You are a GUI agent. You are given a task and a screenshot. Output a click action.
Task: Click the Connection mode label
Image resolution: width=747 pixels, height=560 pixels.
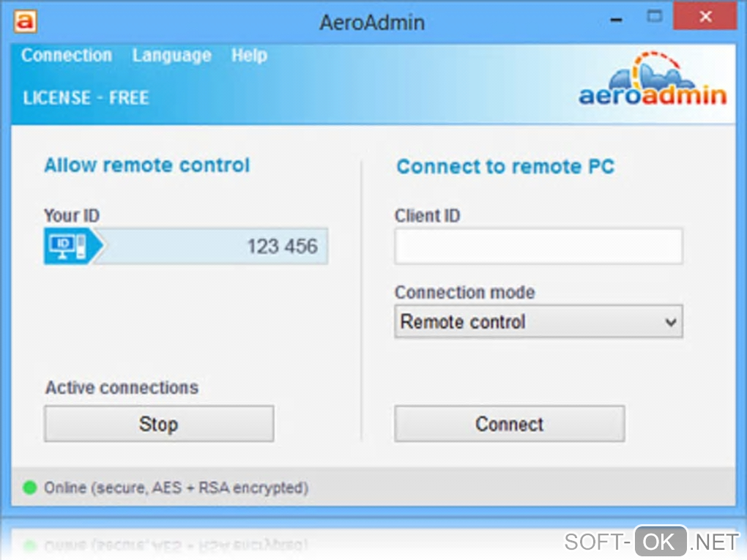pyautogui.click(x=465, y=292)
